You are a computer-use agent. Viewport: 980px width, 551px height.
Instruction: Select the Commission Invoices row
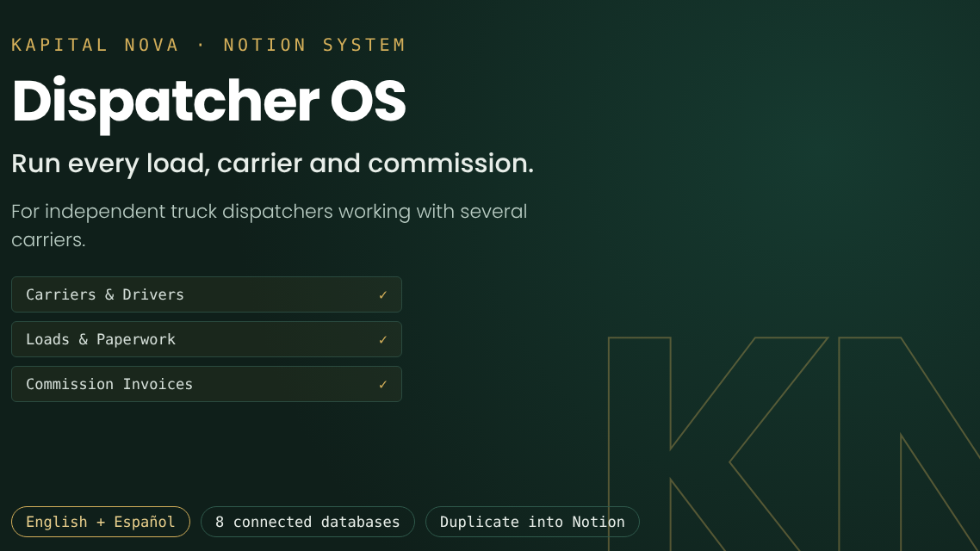pyautogui.click(x=207, y=384)
